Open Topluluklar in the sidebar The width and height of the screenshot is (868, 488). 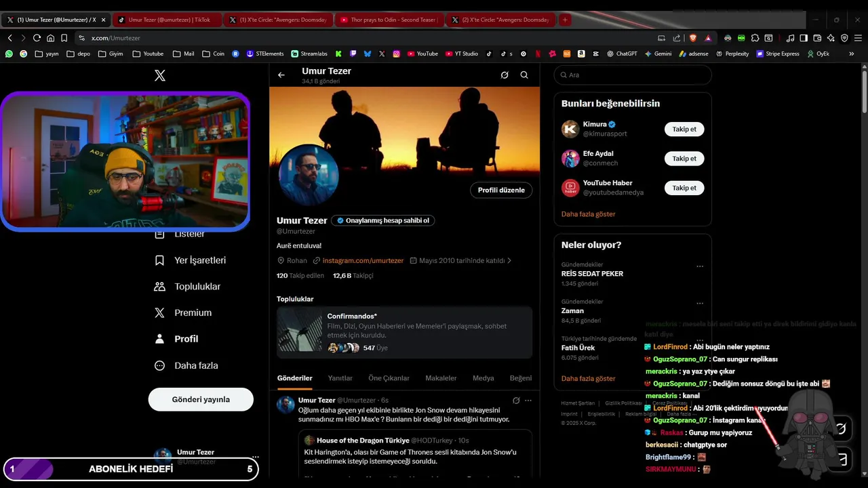pyautogui.click(x=188, y=287)
